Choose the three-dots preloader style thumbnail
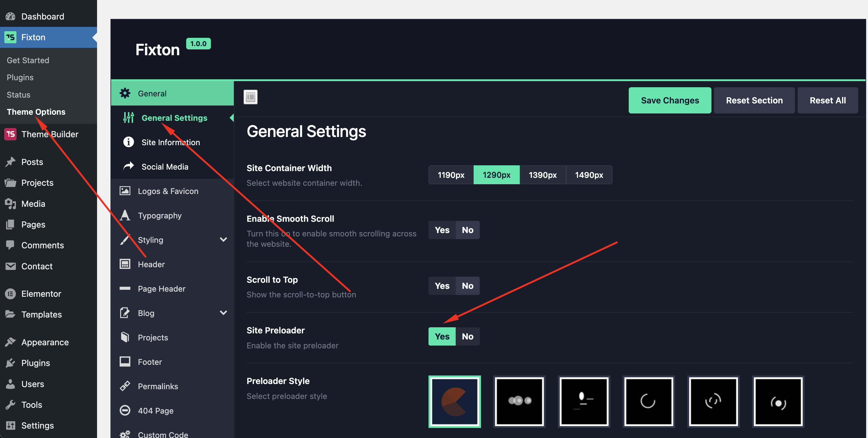The height and width of the screenshot is (438, 868). 519,401
